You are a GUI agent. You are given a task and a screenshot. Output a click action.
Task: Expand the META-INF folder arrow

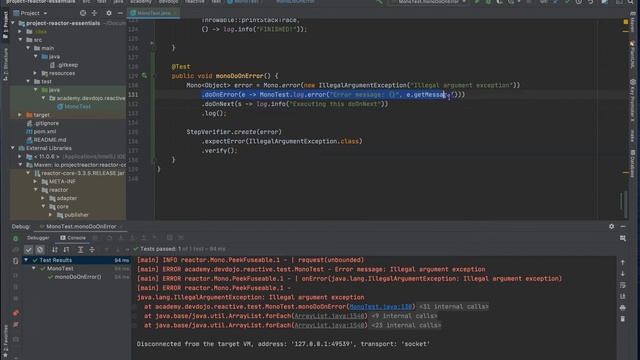coord(36,181)
